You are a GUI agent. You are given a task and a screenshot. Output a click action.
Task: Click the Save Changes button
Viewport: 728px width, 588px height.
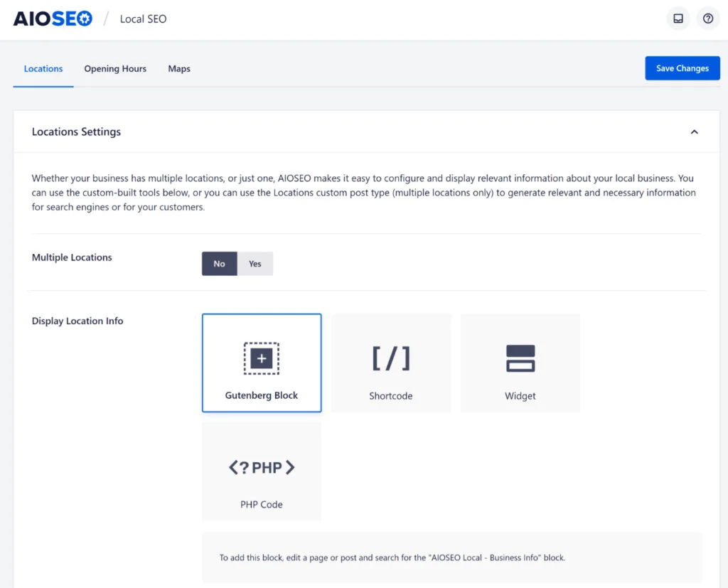682,68
